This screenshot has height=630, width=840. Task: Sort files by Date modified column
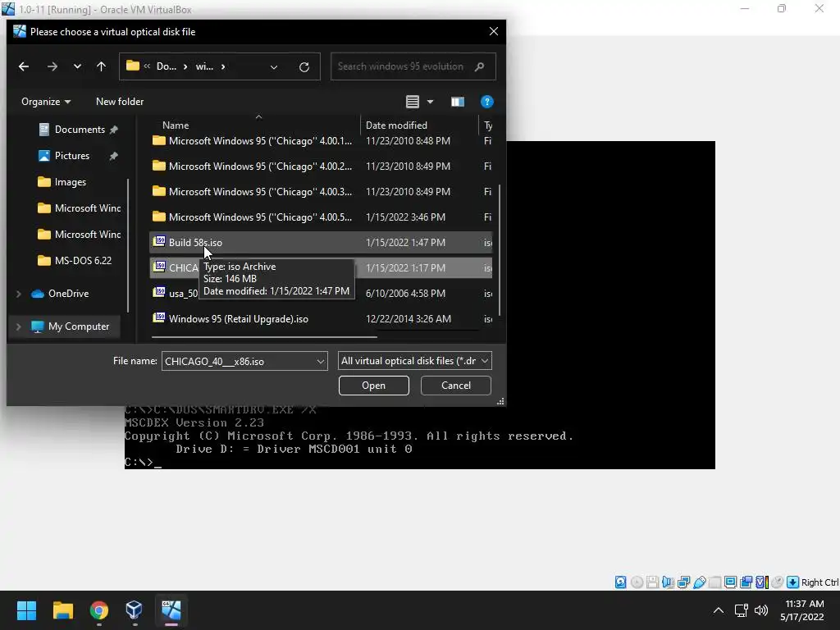coord(396,126)
